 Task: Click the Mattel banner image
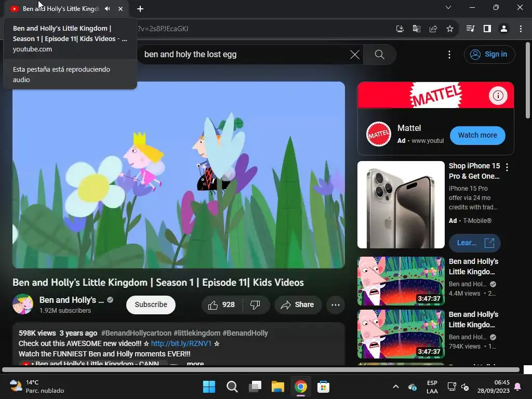[x=436, y=95]
